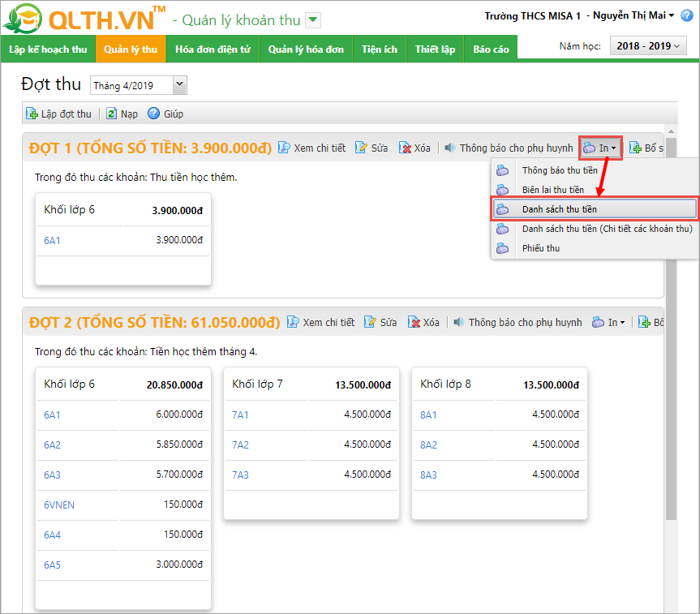Select Danh sách thu tiền menu item
This screenshot has height=614, width=700.
(595, 209)
